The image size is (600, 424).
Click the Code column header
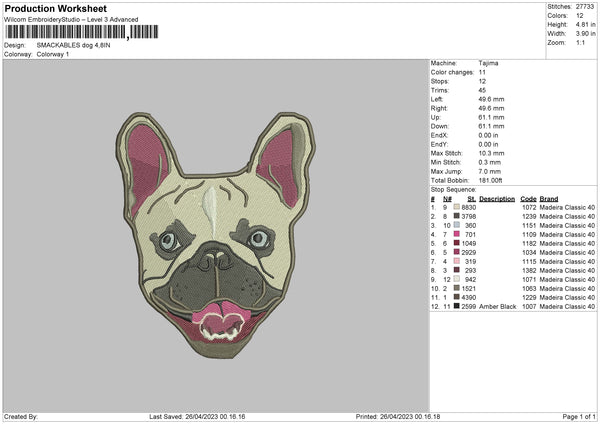click(x=528, y=199)
